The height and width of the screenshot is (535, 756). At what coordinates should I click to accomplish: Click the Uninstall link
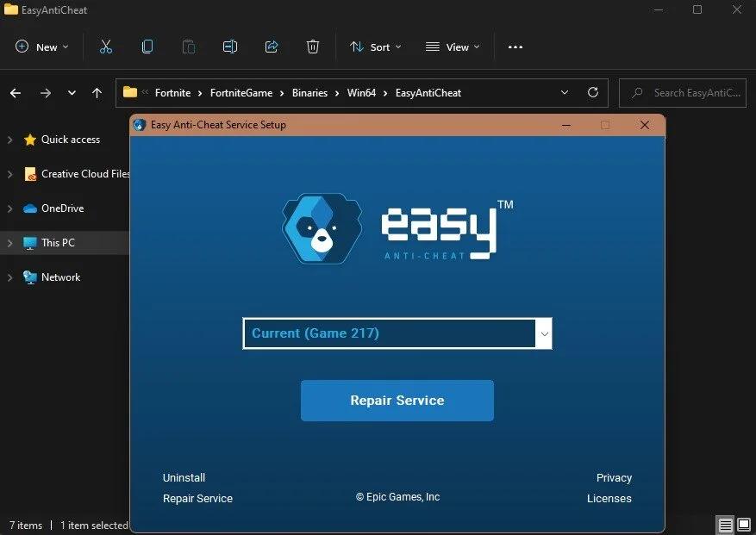(x=184, y=477)
